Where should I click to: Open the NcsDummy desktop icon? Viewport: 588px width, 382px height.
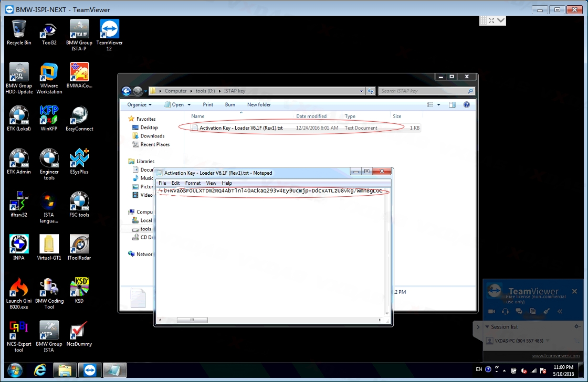[79, 334]
